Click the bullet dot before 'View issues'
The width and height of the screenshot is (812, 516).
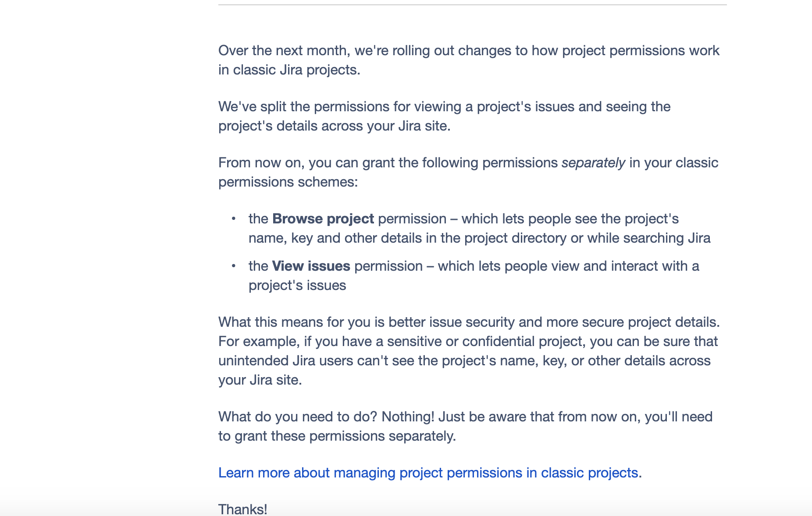234,266
